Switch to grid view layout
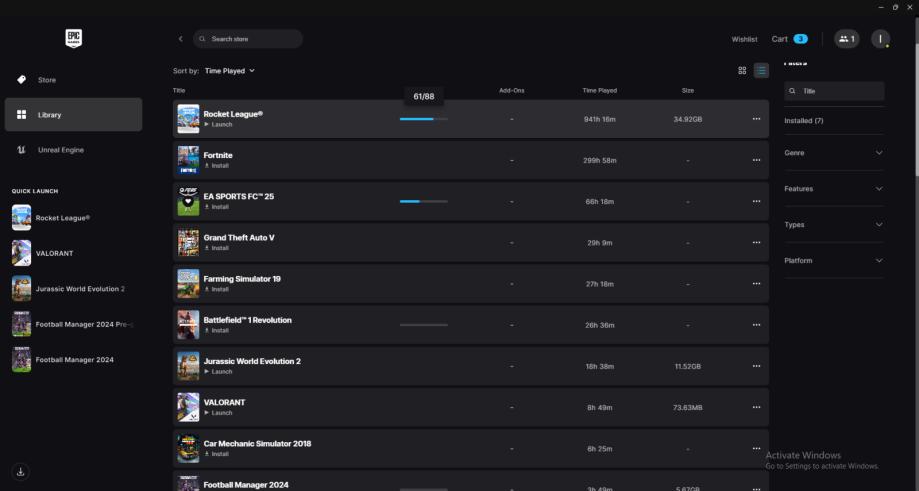Viewport: 919px width, 491px height. (x=742, y=71)
